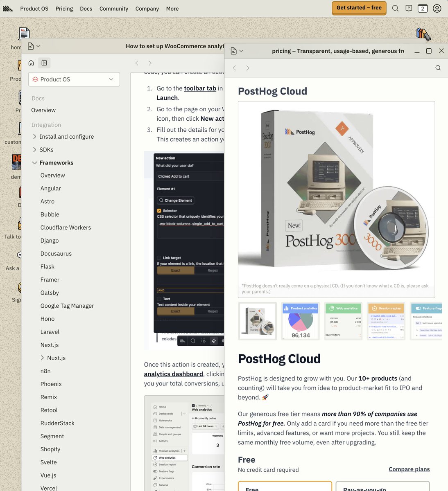Open the Docs menu item
The image size is (448, 491).
tap(86, 9)
